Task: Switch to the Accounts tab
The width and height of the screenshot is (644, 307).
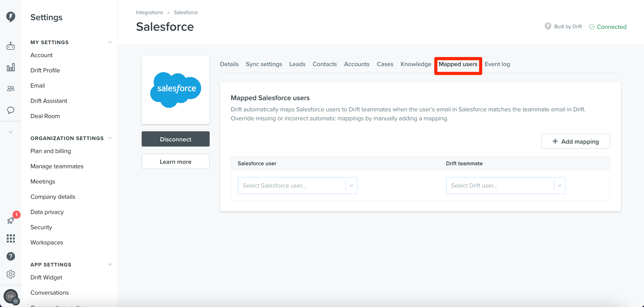Action: (356, 64)
